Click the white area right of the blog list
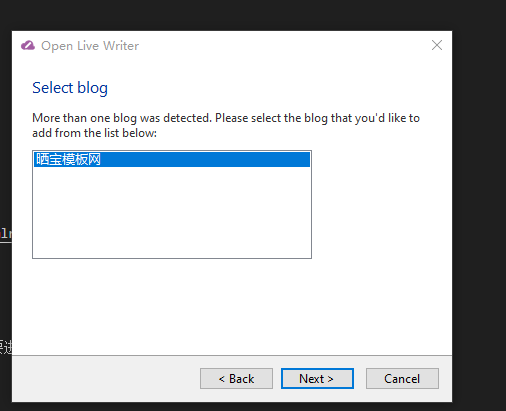The image size is (506, 411). coord(382,204)
